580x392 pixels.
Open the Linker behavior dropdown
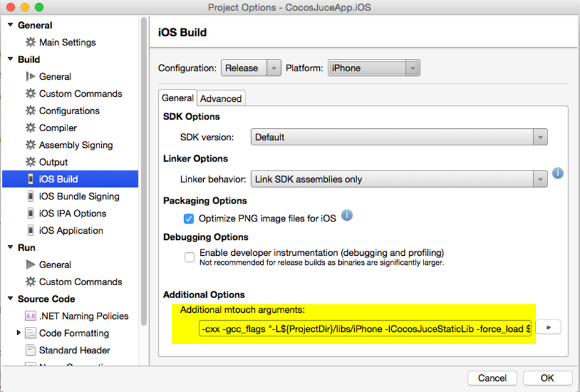click(399, 179)
